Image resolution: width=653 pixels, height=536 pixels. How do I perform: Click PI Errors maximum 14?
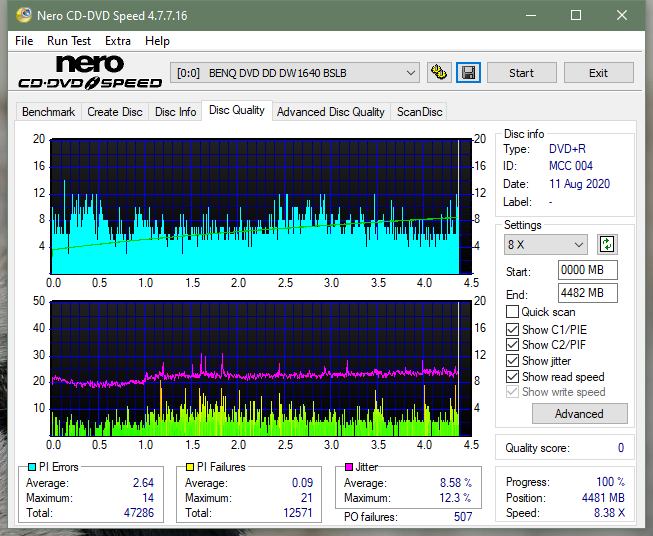point(148,498)
